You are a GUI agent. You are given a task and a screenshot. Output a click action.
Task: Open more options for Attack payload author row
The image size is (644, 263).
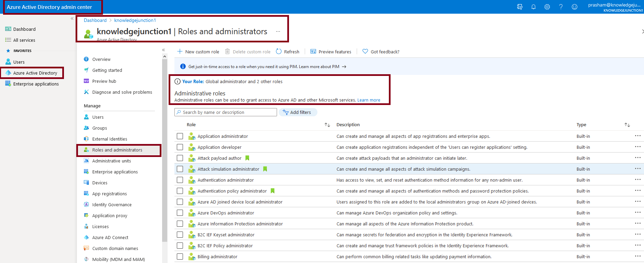tap(638, 158)
